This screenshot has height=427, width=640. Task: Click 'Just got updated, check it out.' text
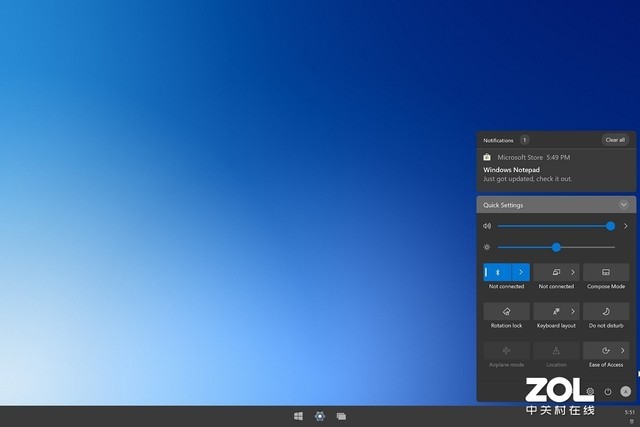(527, 179)
